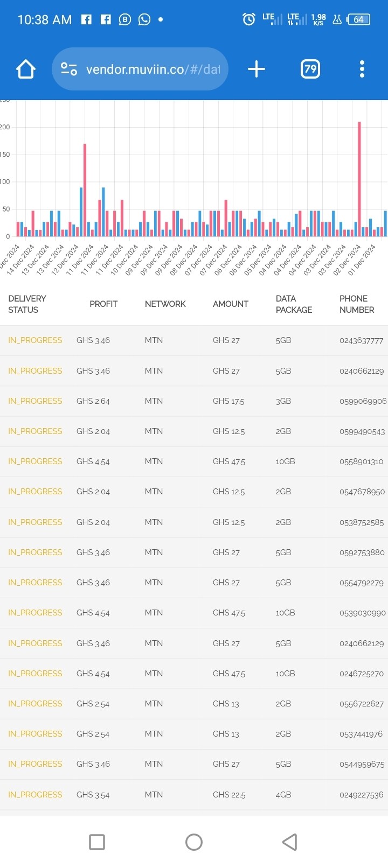The height and width of the screenshot is (868, 388).
Task: Open a new tab with the plus icon
Action: 257,69
